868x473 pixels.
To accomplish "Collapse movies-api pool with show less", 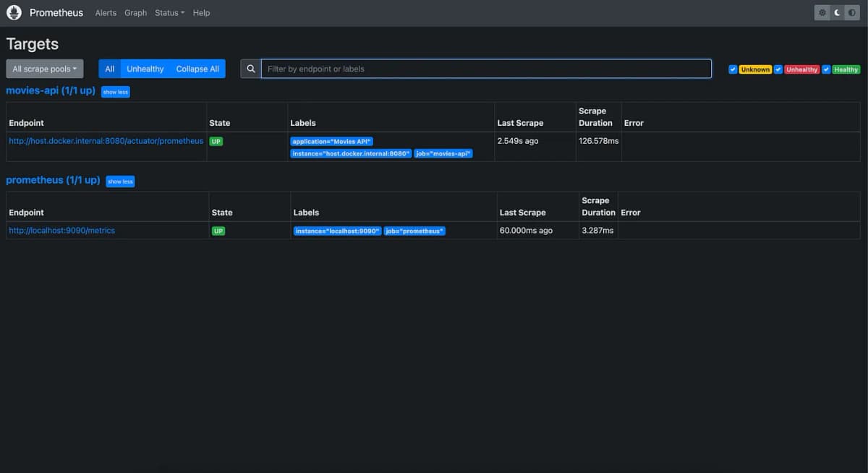I will pos(115,92).
